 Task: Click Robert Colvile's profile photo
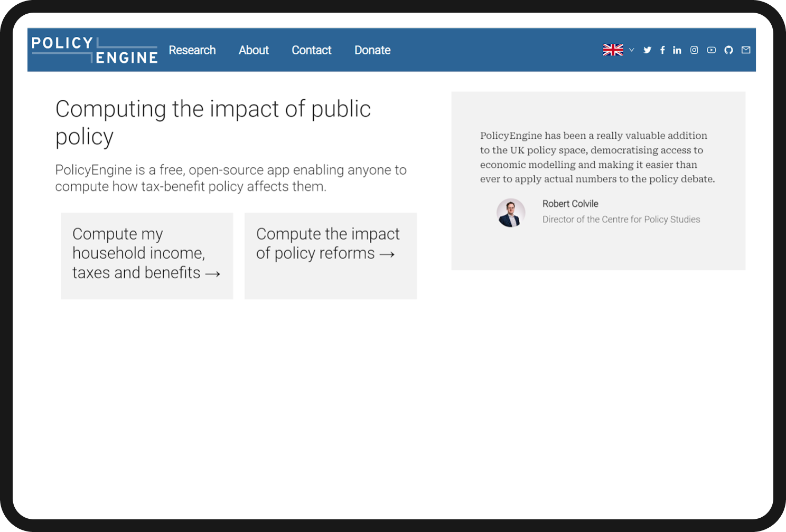tap(511, 213)
